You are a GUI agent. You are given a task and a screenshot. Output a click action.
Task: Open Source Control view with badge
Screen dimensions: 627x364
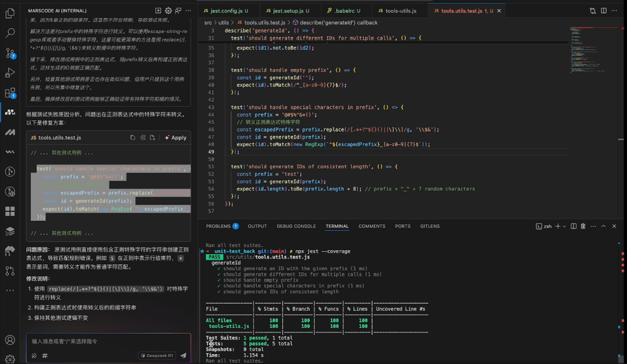tap(10, 53)
